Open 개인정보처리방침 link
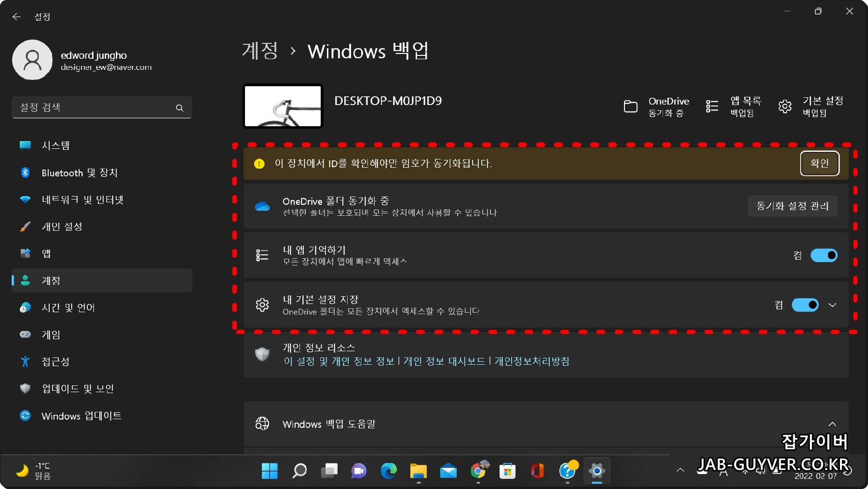The image size is (868, 489). pos(532,361)
